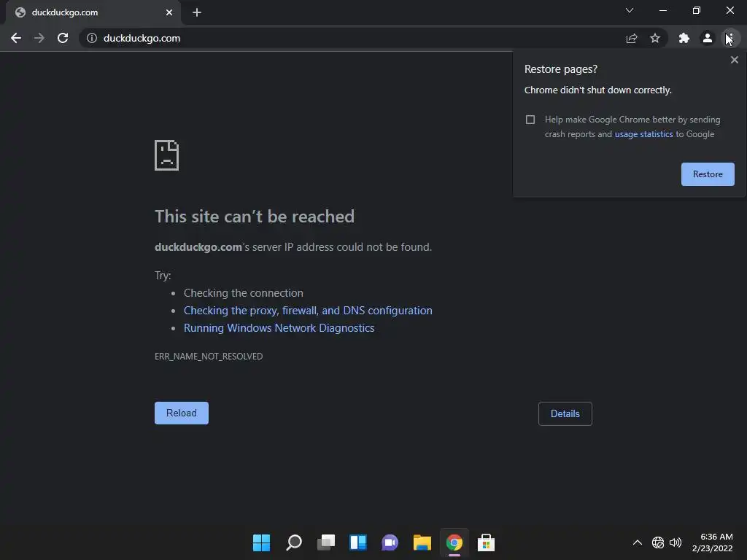Open File Explorer from the taskbar

[x=422, y=542]
